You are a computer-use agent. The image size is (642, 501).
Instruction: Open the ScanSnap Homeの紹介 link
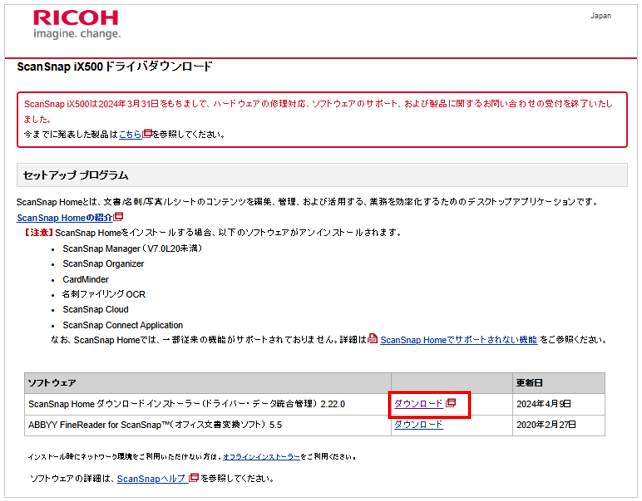pyautogui.click(x=65, y=217)
